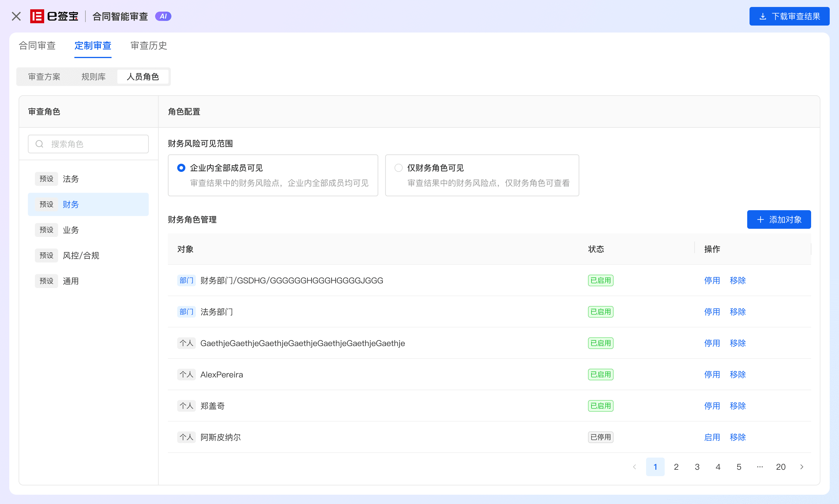Viewport: 839px width, 504px height.
Task: Click the 搜索角色 search field
Action: 88,144
